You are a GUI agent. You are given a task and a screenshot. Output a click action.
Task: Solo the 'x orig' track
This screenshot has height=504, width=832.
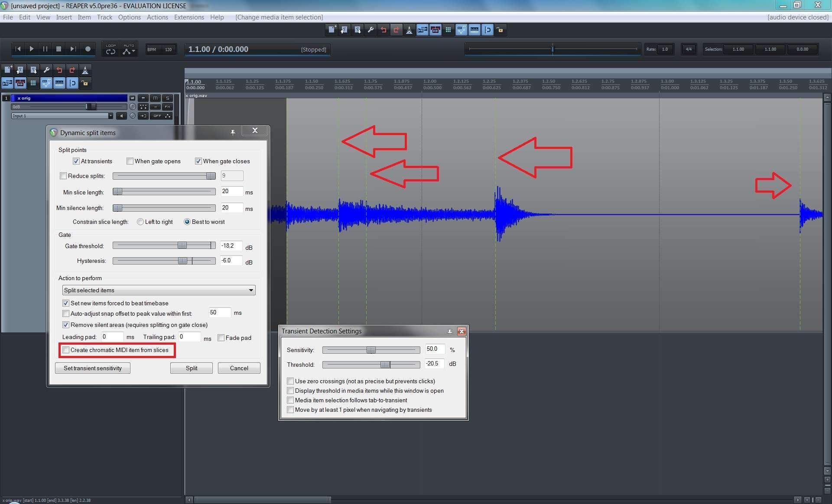pos(167,98)
